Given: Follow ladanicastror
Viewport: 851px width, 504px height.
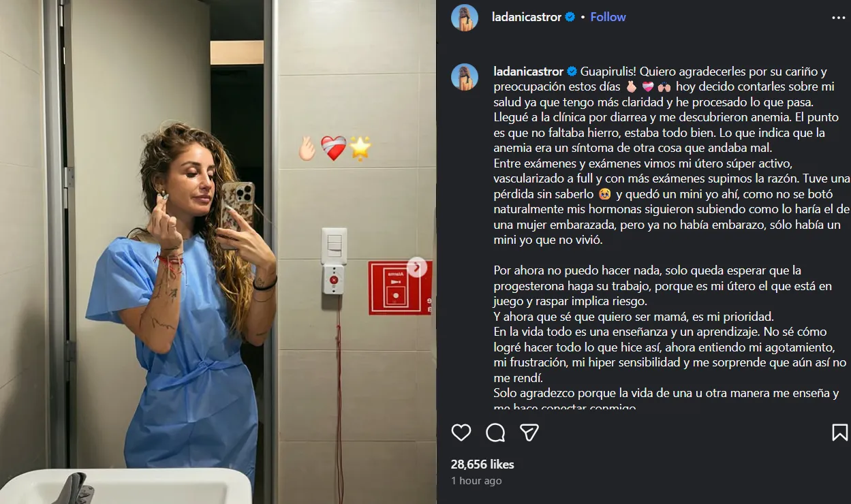Looking at the screenshot, I should [x=608, y=17].
